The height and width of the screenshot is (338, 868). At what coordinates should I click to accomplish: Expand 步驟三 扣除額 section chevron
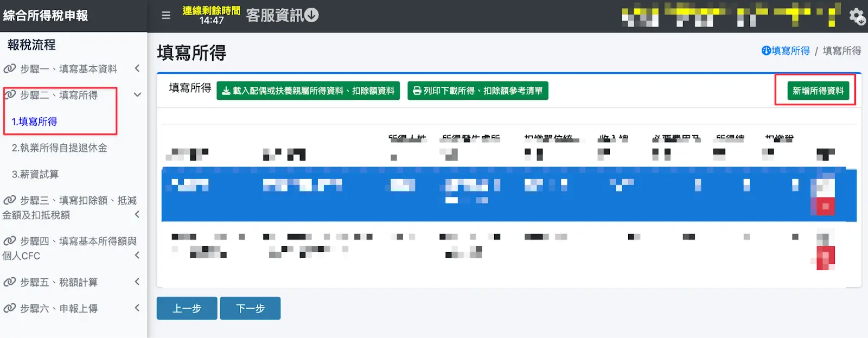pos(137,215)
